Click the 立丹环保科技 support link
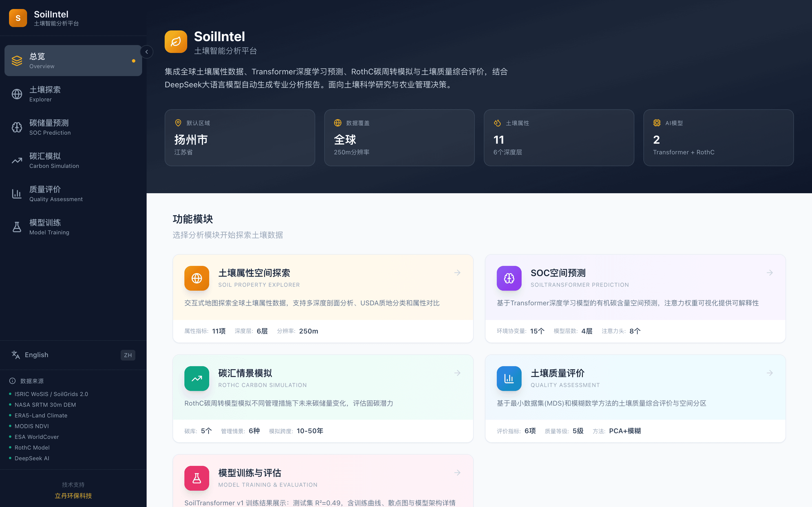This screenshot has height=507, width=812. pos(73,496)
